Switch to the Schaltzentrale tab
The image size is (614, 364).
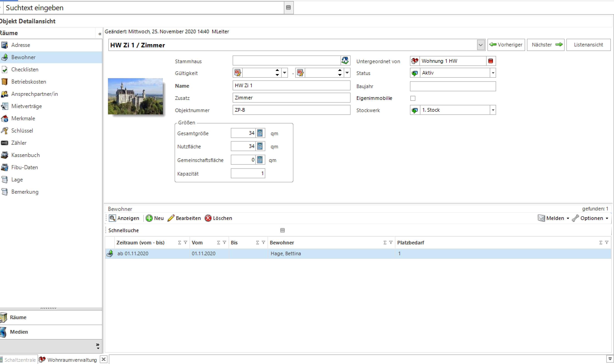[x=19, y=360]
